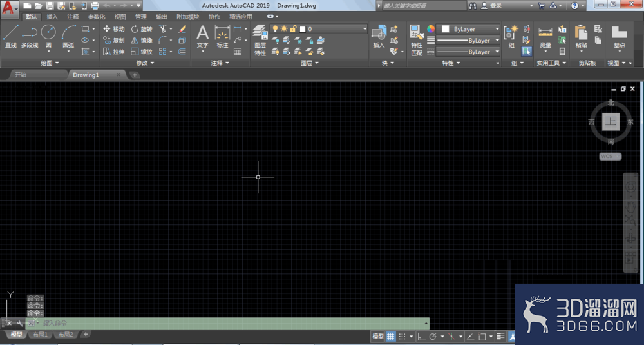The width and height of the screenshot is (644, 345).
Task: Click the Rectangular Array icon
Action: [x=163, y=52]
